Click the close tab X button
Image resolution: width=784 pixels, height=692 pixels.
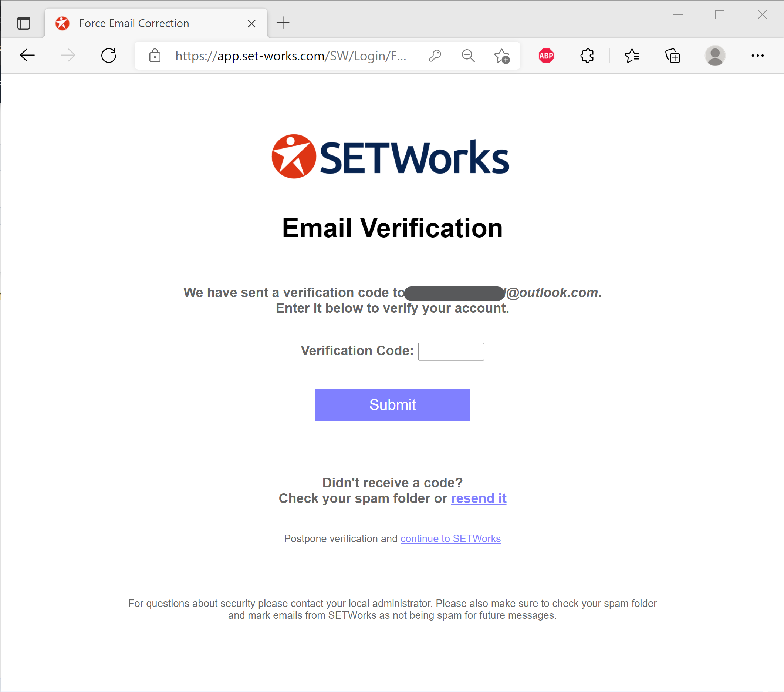pos(251,23)
